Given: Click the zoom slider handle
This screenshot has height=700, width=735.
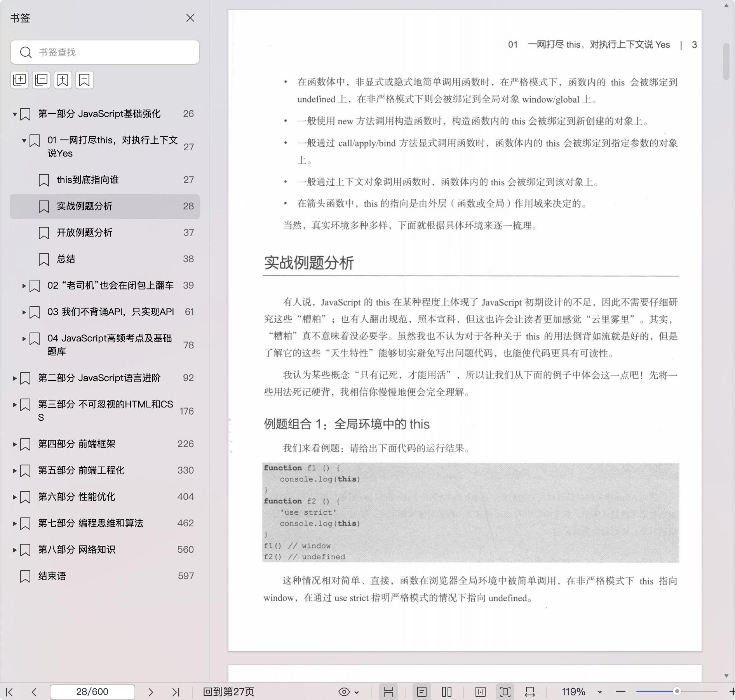Looking at the screenshot, I should tap(677, 691).
